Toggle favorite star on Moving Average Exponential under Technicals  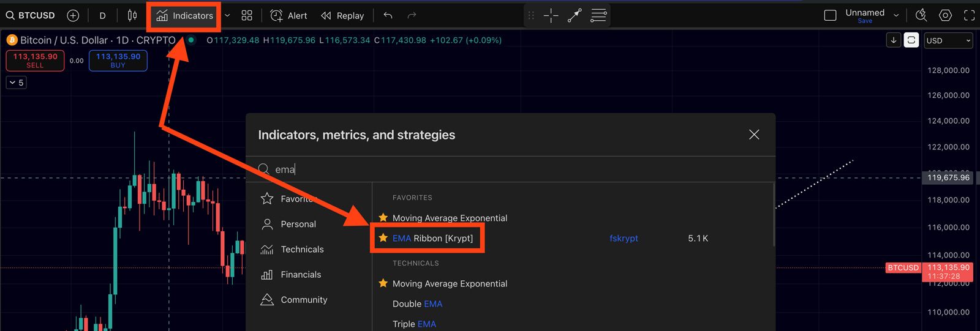point(383,283)
